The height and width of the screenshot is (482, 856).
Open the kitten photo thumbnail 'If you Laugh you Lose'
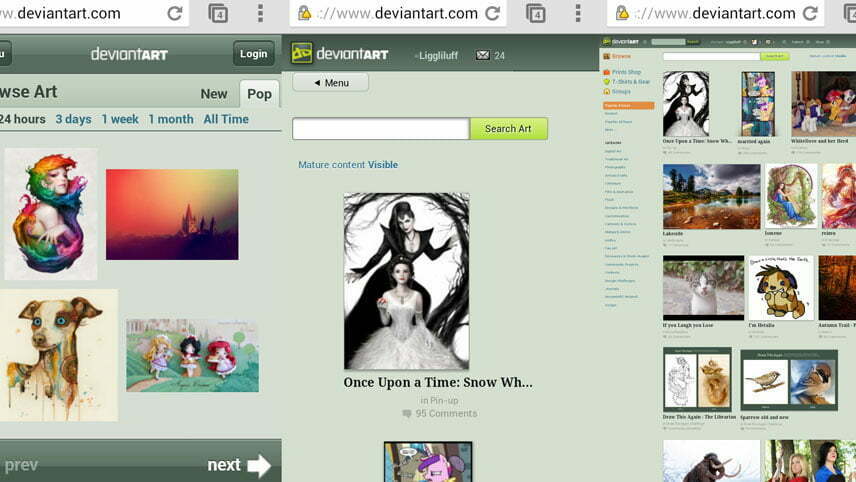703,288
